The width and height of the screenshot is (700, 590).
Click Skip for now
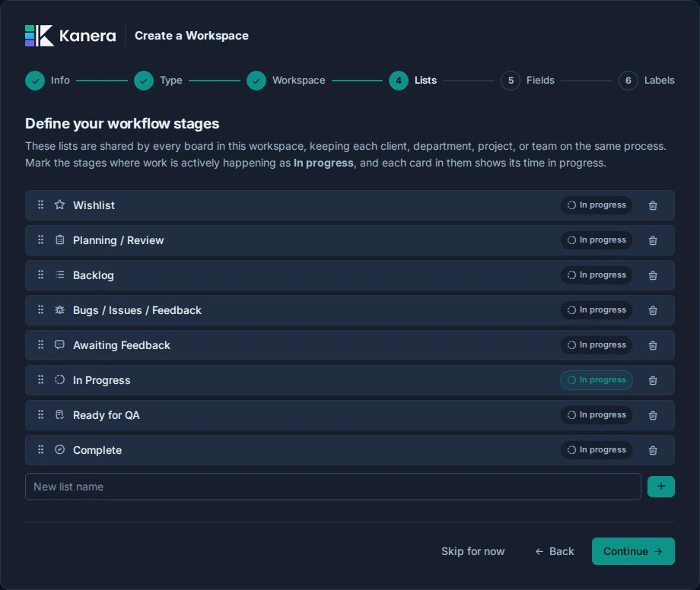[473, 552]
